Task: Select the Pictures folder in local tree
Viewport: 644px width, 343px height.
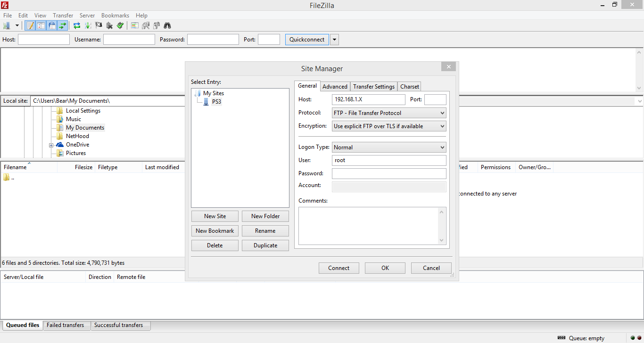Action: pyautogui.click(x=76, y=153)
